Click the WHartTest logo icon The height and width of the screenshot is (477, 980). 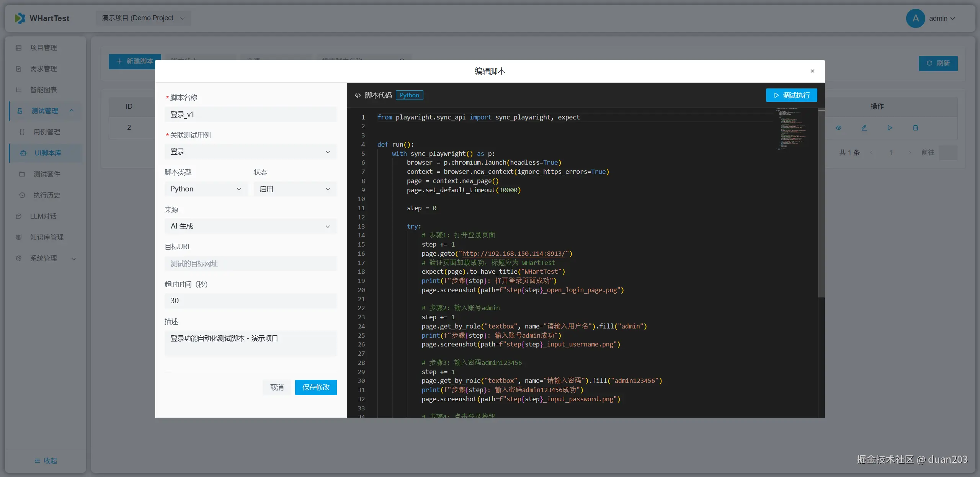tap(20, 18)
